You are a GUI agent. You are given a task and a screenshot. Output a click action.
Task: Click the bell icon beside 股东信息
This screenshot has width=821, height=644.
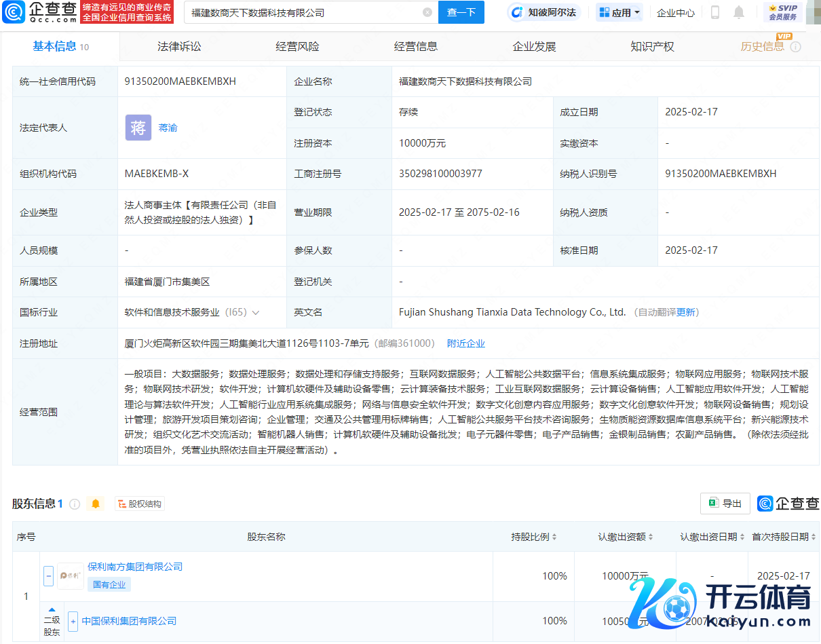(x=96, y=504)
